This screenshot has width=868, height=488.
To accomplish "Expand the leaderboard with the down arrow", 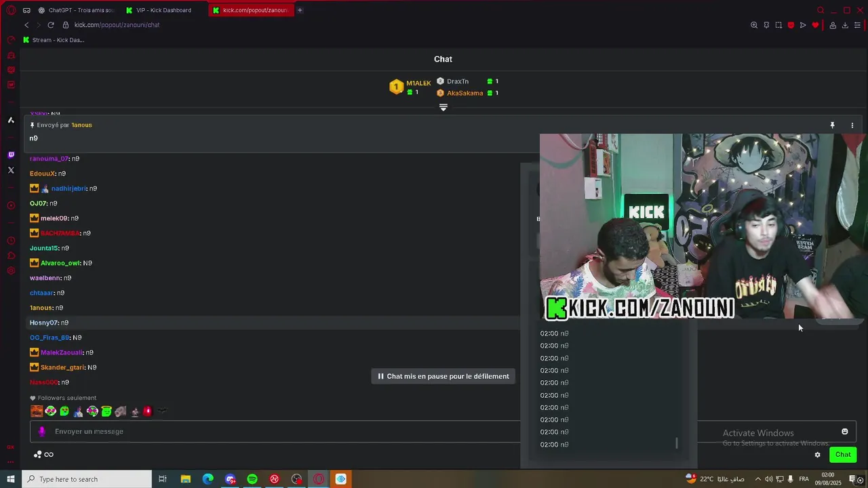I will 443,107.
